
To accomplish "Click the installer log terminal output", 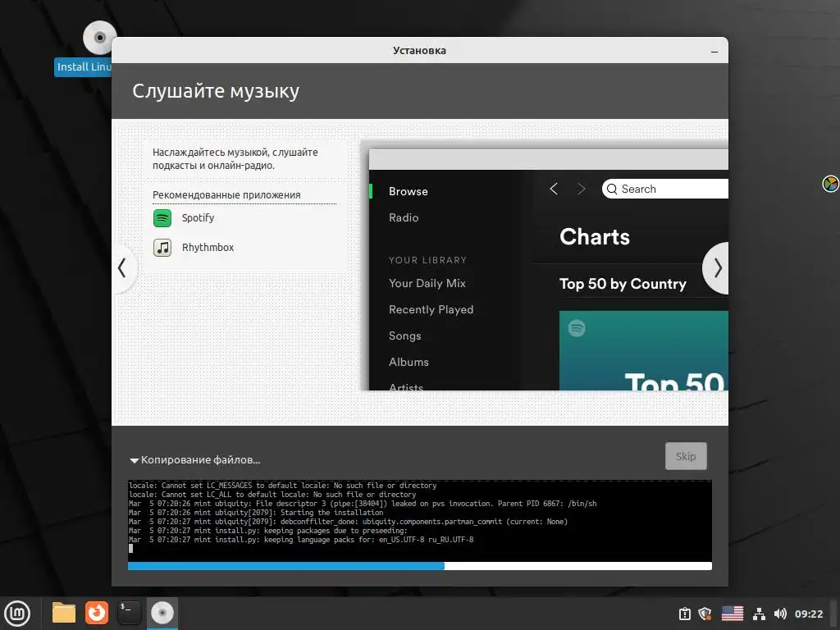I will click(420, 520).
